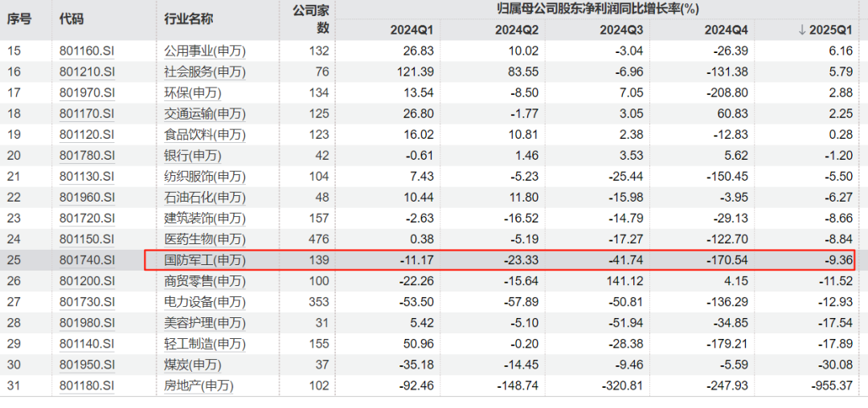Click the 2024Q4 column header
Image resolution: width=868 pixels, height=408 pixels.
(x=726, y=31)
